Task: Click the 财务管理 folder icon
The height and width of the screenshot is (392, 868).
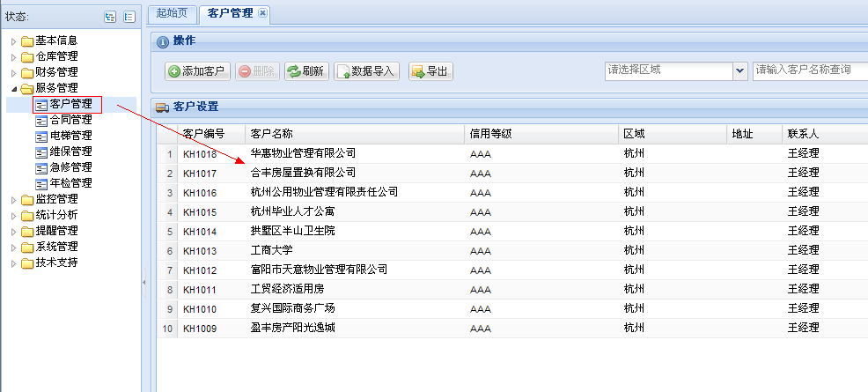Action: (x=27, y=72)
